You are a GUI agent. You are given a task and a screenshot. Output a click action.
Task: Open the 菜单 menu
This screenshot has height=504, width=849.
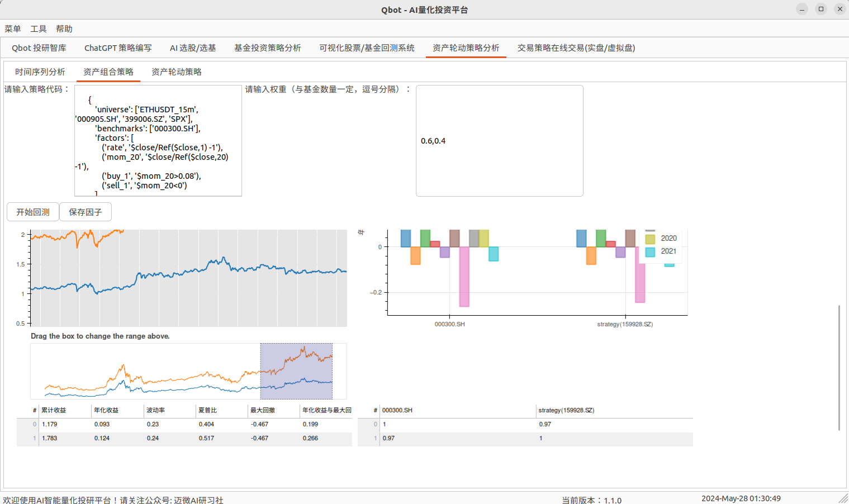coord(12,28)
